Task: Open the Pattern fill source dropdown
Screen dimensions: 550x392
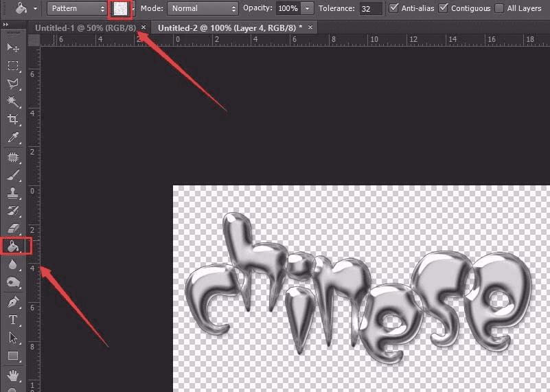Action: 77,8
